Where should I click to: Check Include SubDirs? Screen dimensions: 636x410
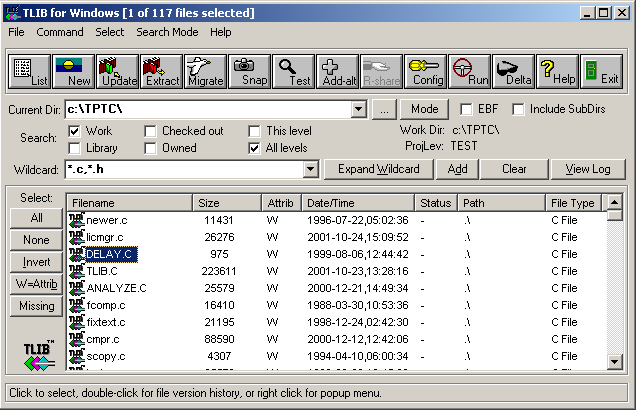click(x=518, y=109)
